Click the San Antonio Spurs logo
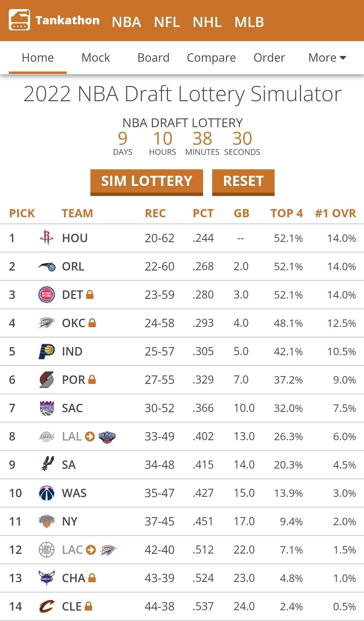Screen dimensions: 364x621 tap(47, 464)
